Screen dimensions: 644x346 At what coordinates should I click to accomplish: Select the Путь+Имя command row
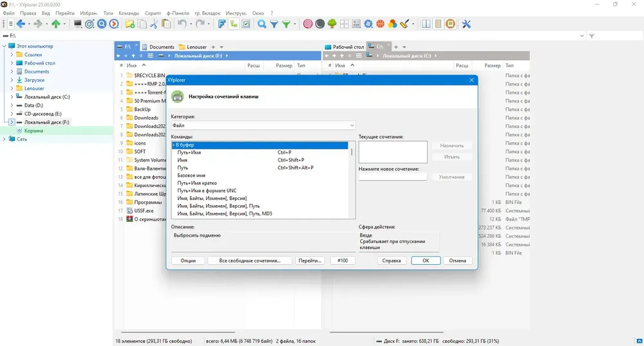pos(260,152)
